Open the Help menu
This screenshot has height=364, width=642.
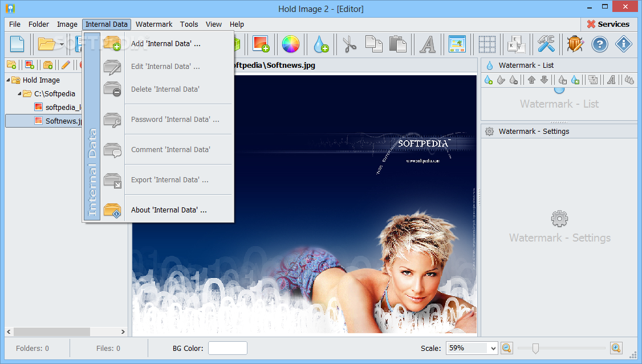tap(237, 24)
